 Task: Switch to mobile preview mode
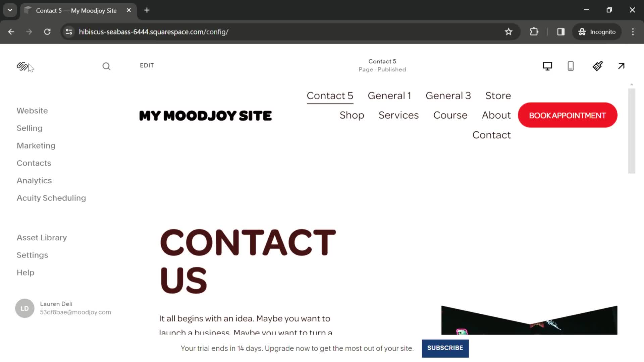coord(571,66)
